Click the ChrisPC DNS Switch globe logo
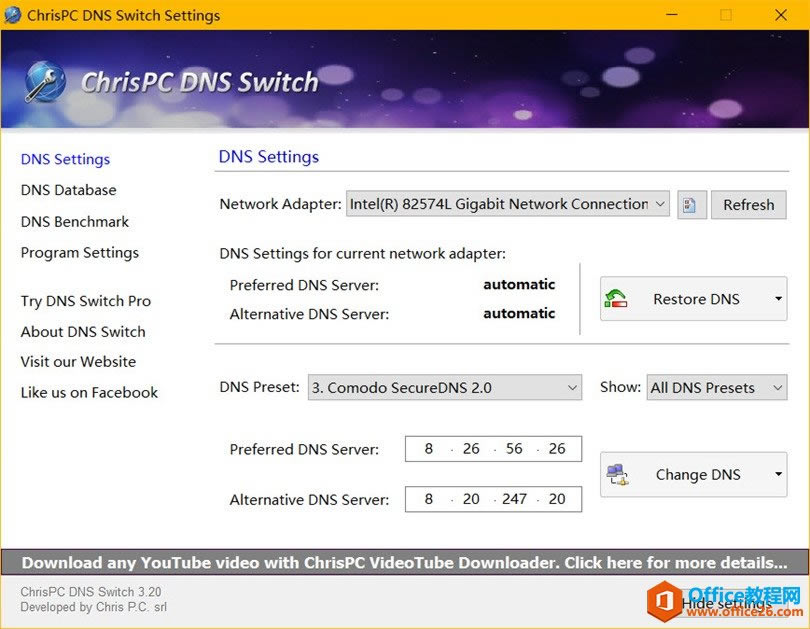The width and height of the screenshot is (810, 629). tap(45, 82)
